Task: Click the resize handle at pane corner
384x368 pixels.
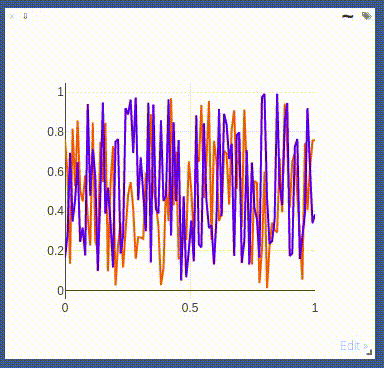Action: click(x=369, y=352)
